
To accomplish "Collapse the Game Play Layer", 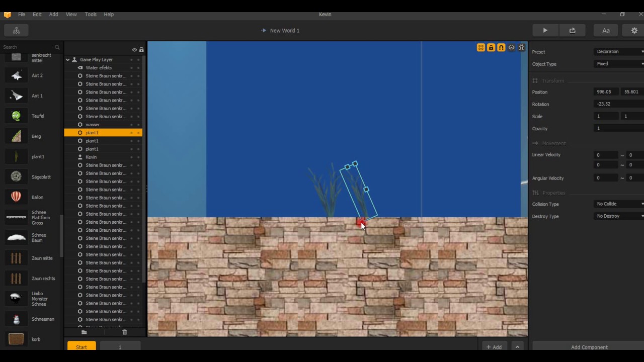I will [68, 60].
